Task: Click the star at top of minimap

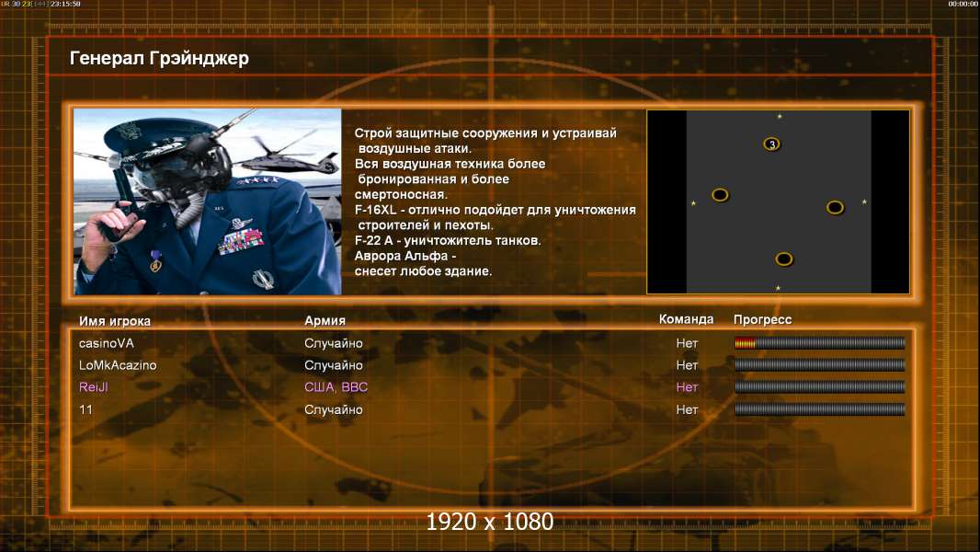Action: pos(780,116)
